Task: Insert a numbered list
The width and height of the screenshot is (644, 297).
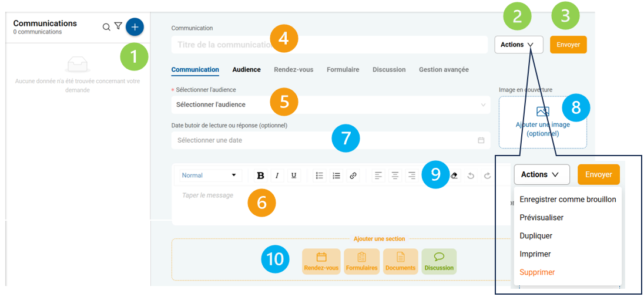Action: 336,176
